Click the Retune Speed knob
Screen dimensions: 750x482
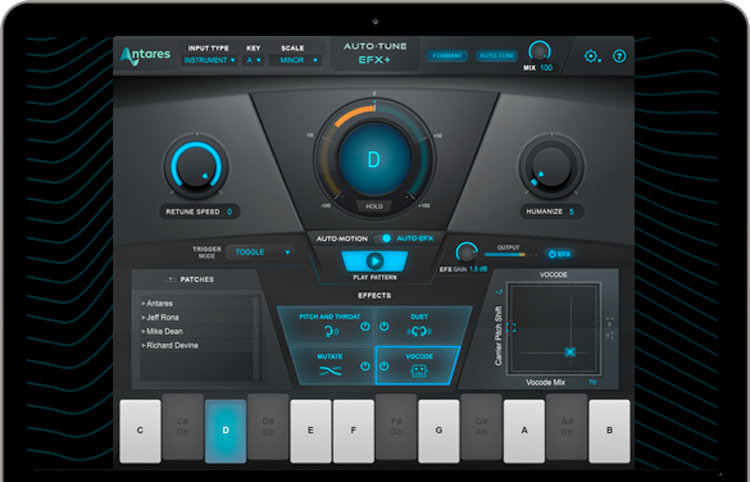pos(193,166)
